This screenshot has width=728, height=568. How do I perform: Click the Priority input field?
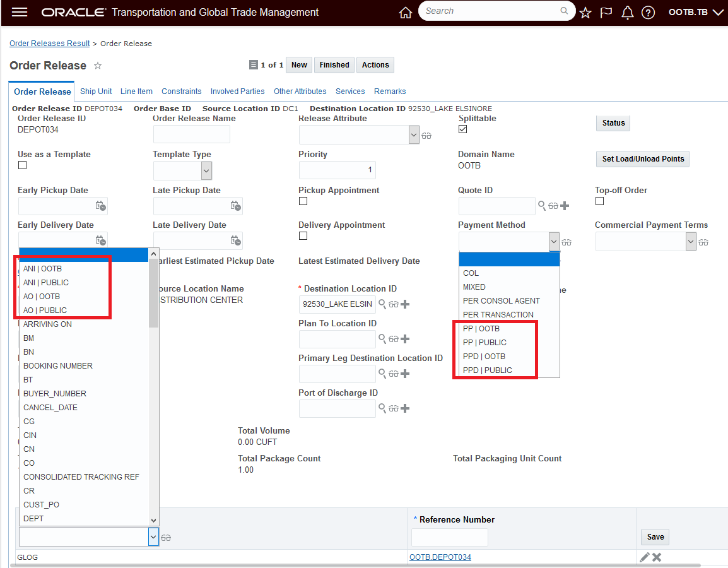point(337,170)
